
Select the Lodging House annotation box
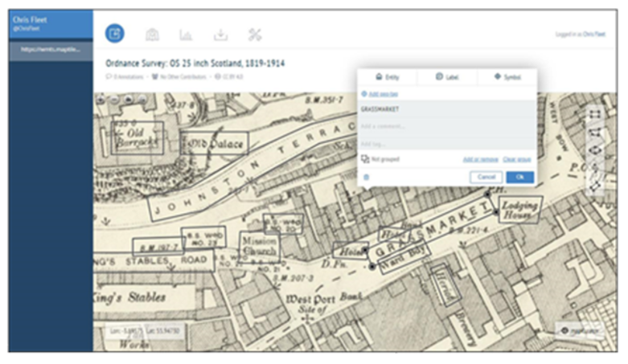pyautogui.click(x=519, y=211)
